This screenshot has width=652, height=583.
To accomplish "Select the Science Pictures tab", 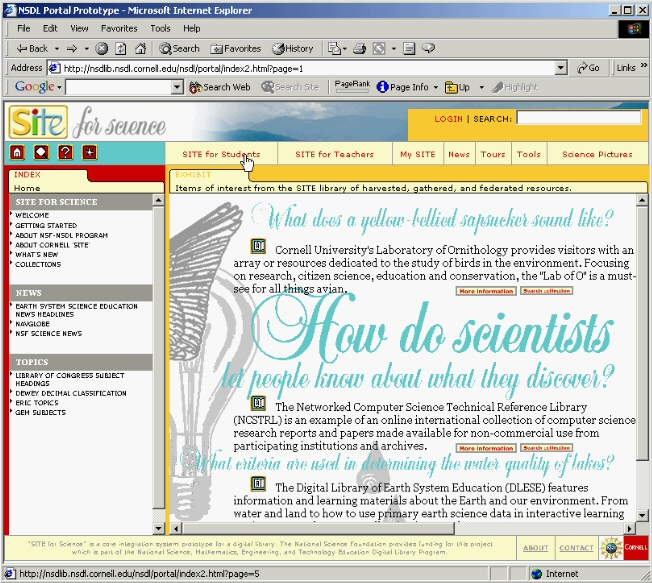I will point(597,155).
